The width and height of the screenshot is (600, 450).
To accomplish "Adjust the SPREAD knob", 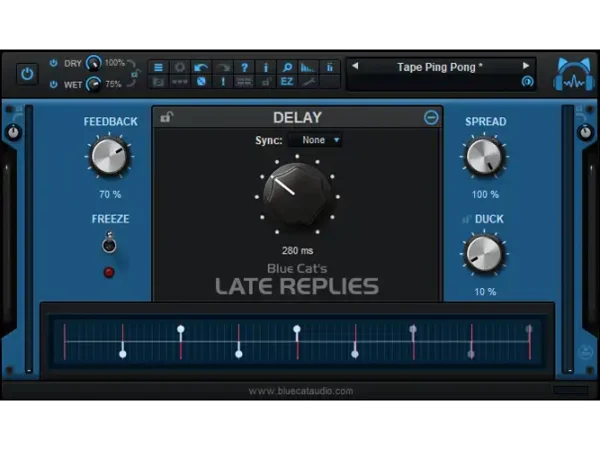I will (x=484, y=157).
